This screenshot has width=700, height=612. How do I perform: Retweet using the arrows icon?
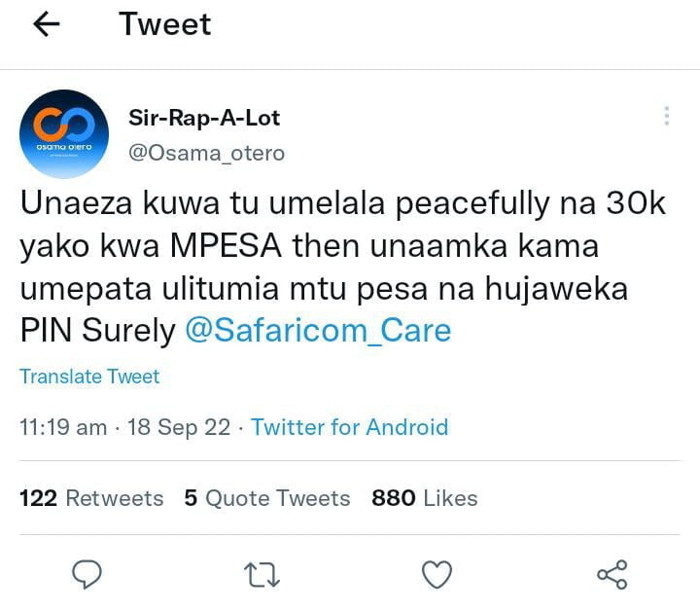(262, 574)
